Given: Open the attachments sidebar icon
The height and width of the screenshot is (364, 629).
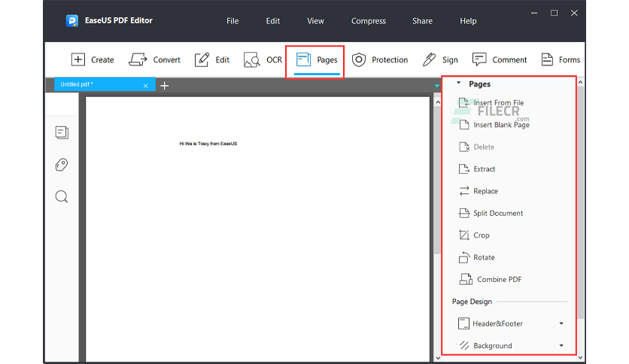Looking at the screenshot, I should [62, 165].
